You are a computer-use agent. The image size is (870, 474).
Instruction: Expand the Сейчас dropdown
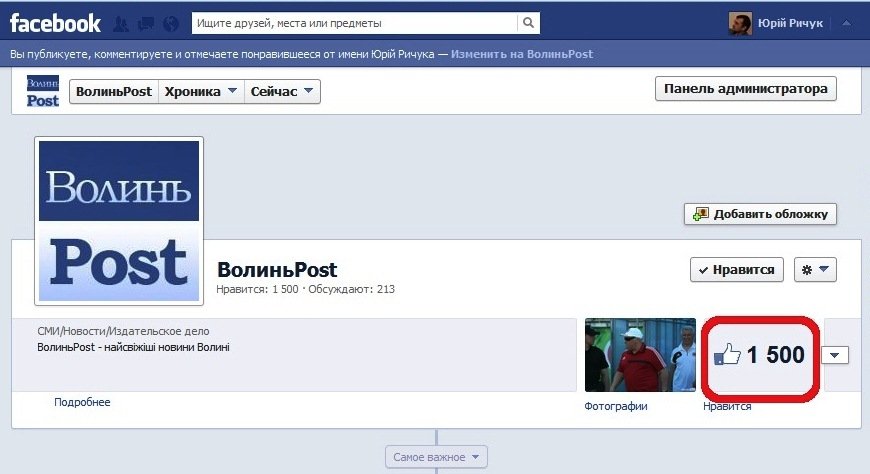pyautogui.click(x=282, y=92)
